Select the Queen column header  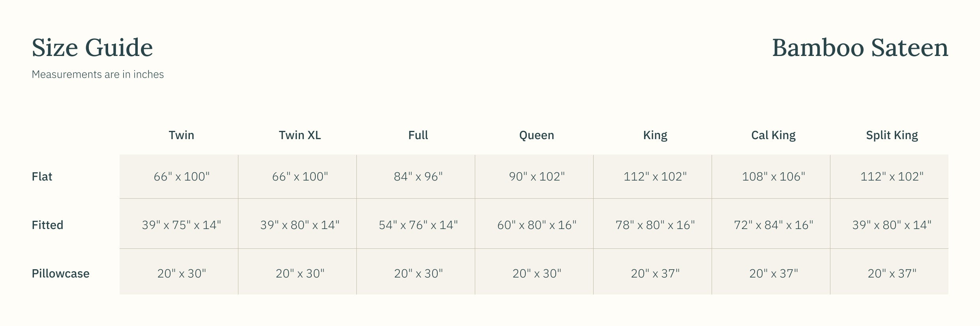(x=536, y=135)
